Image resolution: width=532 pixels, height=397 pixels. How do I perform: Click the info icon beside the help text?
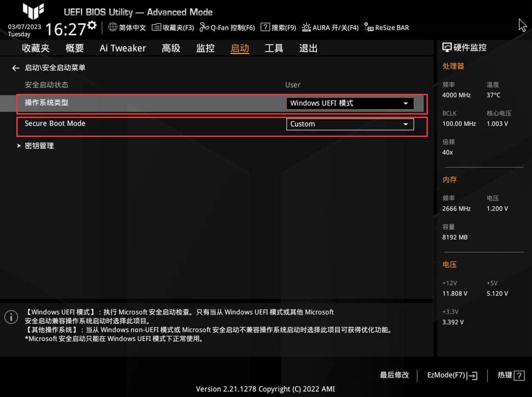[x=11, y=317]
